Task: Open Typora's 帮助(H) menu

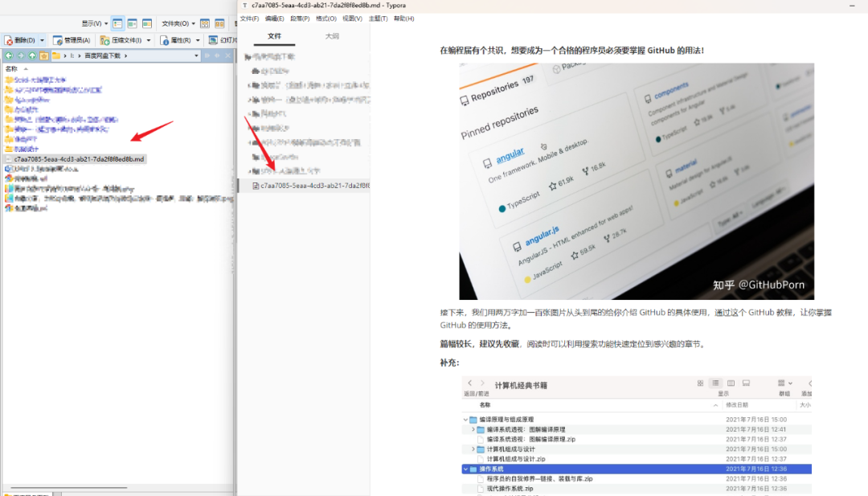Action: [404, 18]
